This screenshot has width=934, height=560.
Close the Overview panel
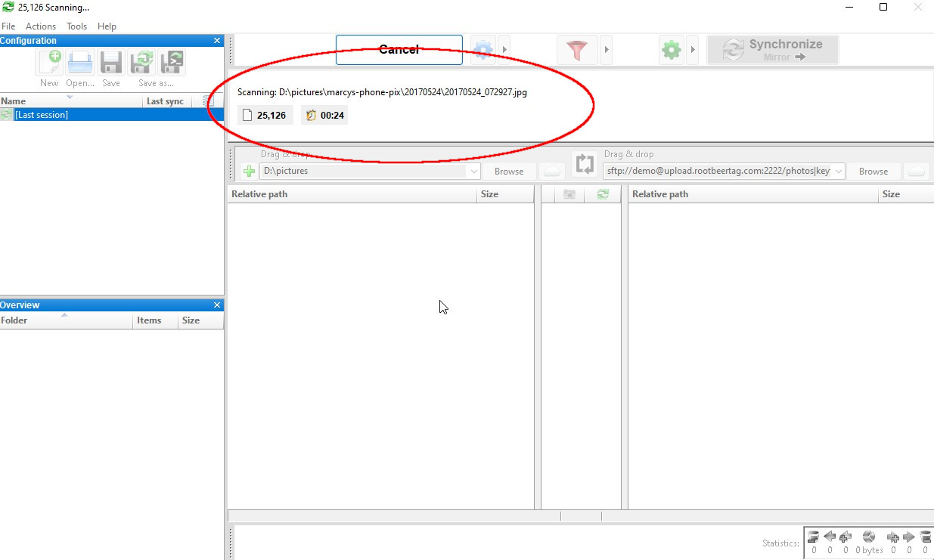pos(217,305)
